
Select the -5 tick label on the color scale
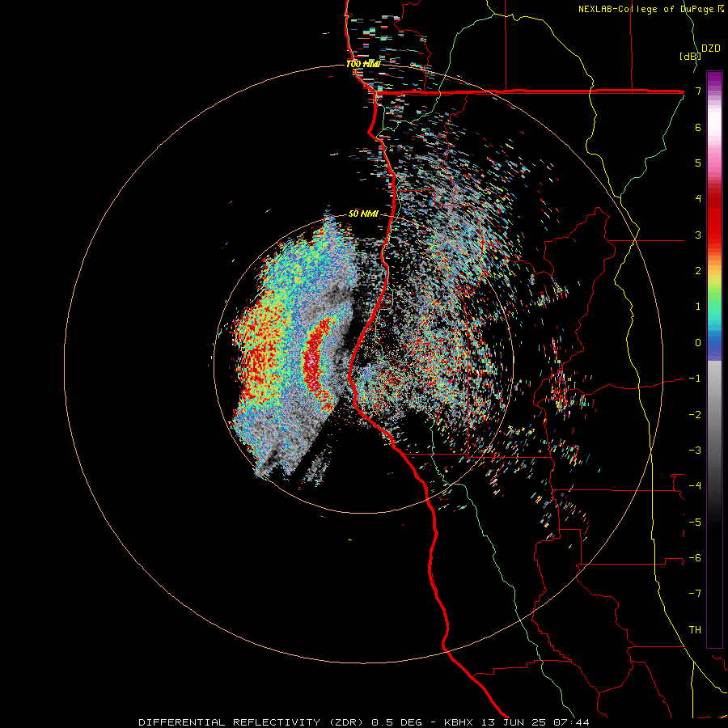coord(695,523)
